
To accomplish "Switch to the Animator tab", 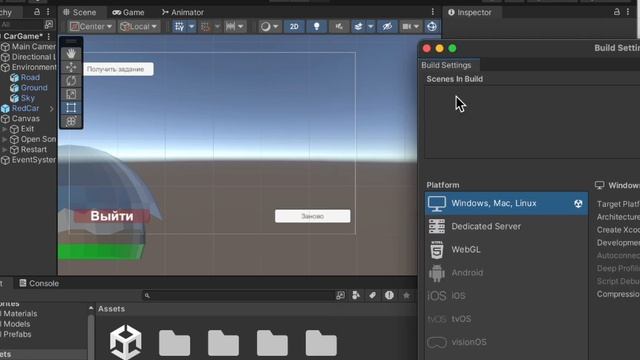I will pos(182,12).
